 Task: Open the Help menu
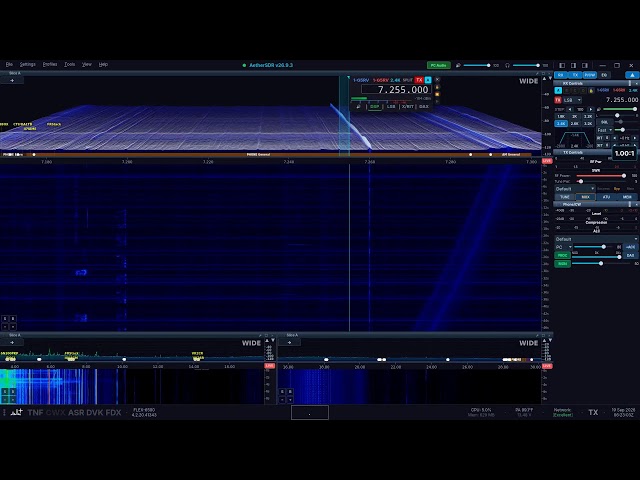pyautogui.click(x=103, y=64)
